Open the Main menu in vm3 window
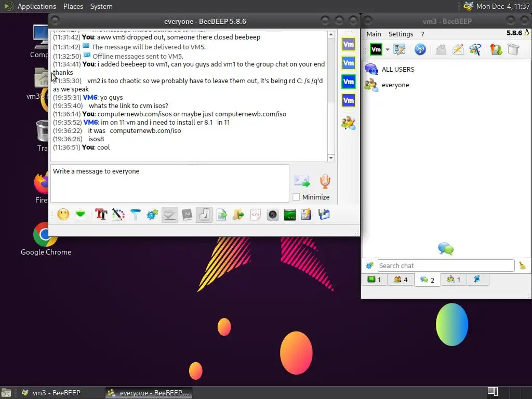 pos(374,34)
